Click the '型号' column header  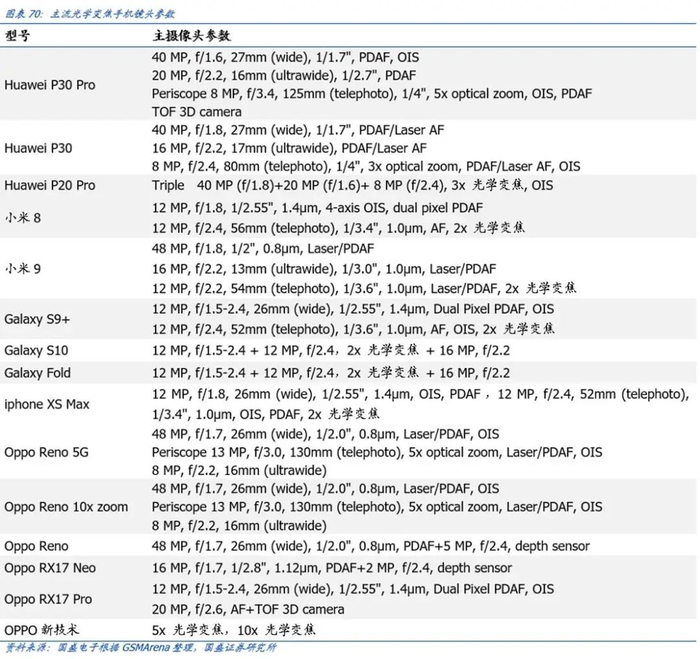(17, 35)
